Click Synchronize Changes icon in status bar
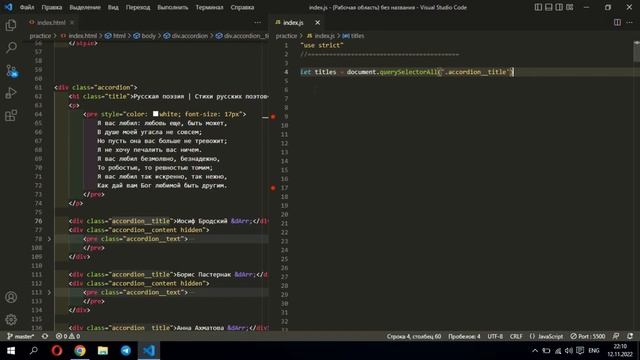 (x=45, y=336)
